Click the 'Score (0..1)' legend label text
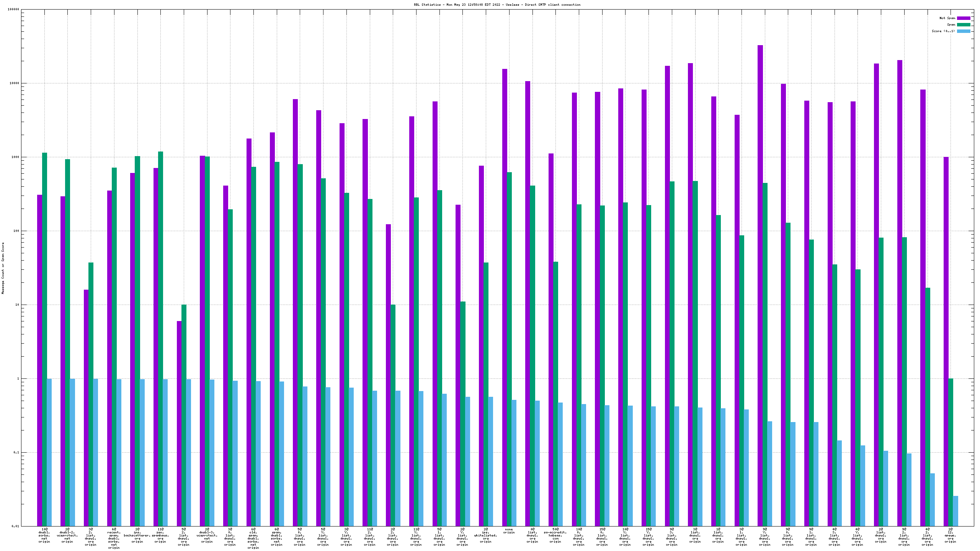980x551 pixels. 943,31
